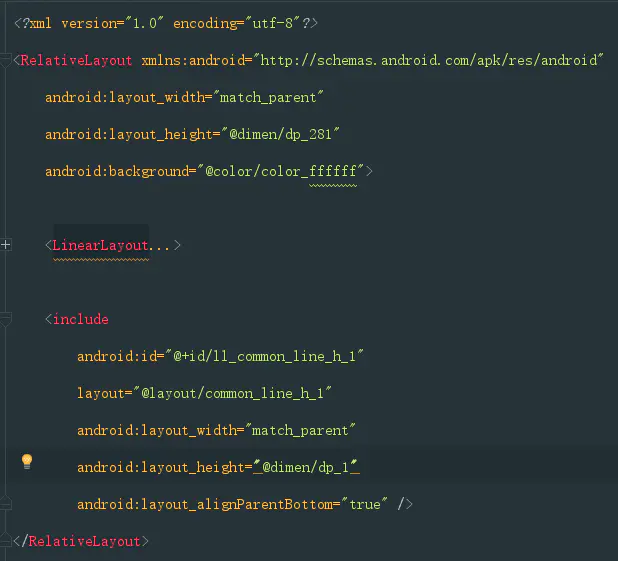The image size is (618, 561).
Task: Click the android:background attribute name
Action: click(117, 171)
